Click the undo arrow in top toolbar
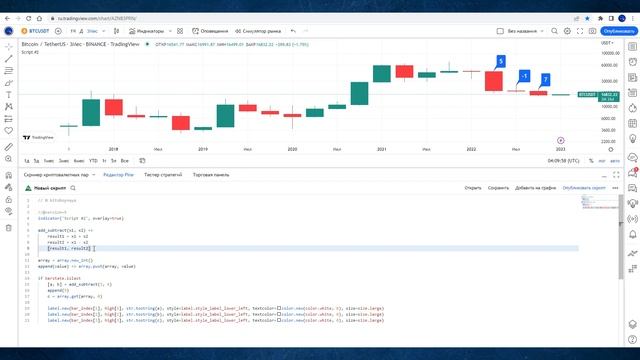The height and width of the screenshot is (360, 640). click(293, 31)
